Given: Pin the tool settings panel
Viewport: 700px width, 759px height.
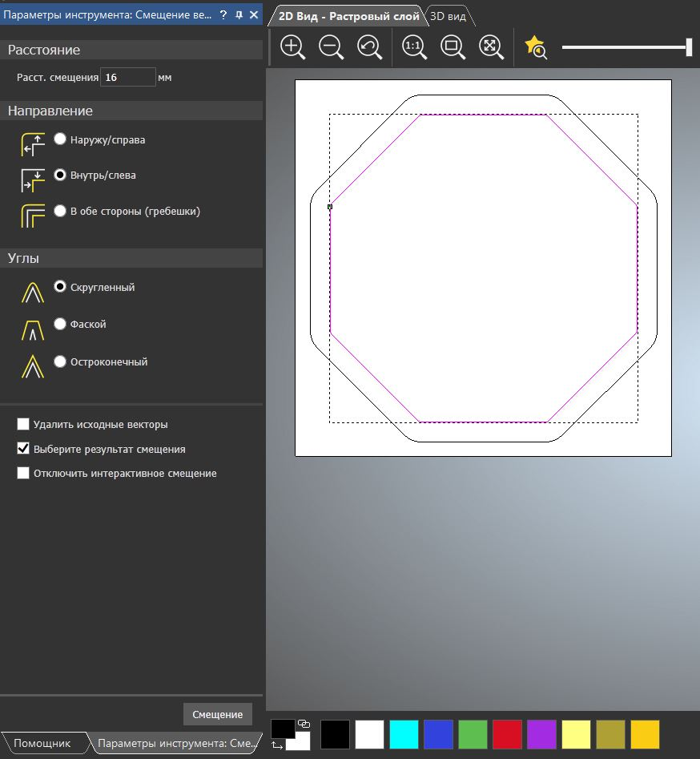Looking at the screenshot, I should [239, 14].
